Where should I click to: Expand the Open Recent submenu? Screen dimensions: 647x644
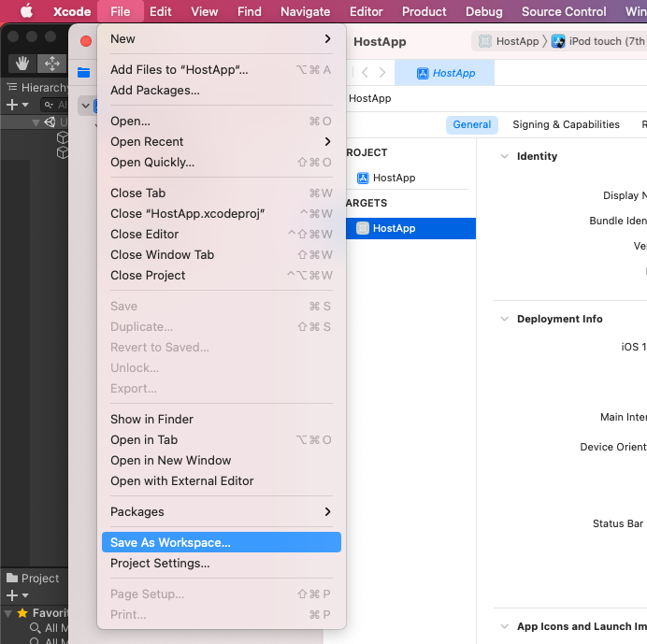(222, 142)
